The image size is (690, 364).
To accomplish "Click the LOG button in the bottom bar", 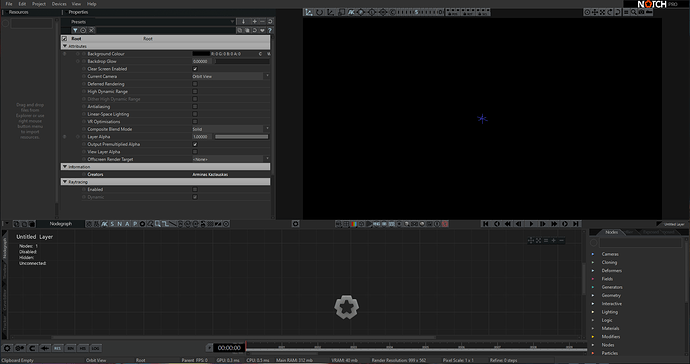I will click(95, 348).
